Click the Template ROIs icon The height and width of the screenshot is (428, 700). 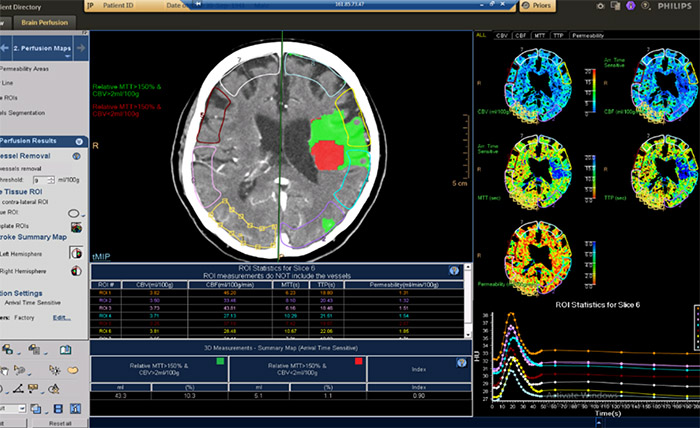click(76, 227)
